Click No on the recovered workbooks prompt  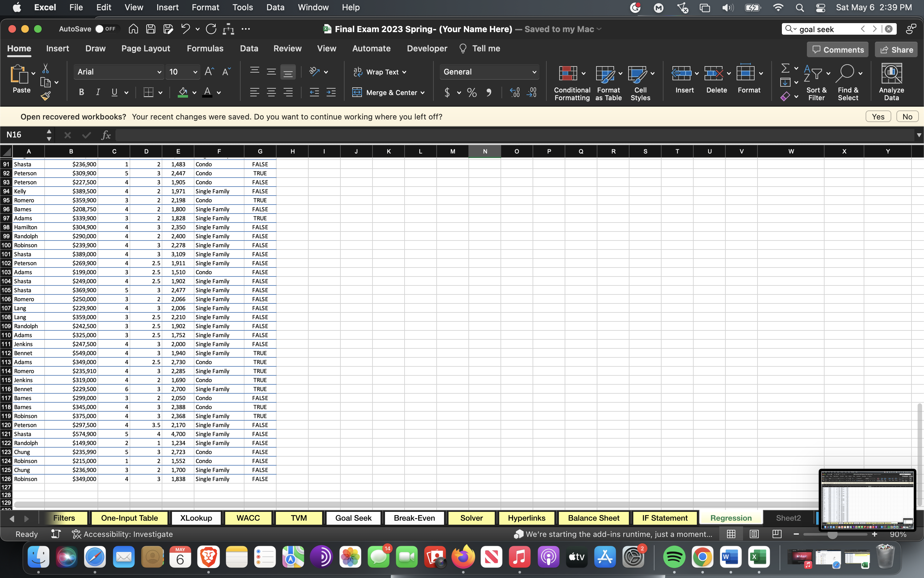pos(908,117)
